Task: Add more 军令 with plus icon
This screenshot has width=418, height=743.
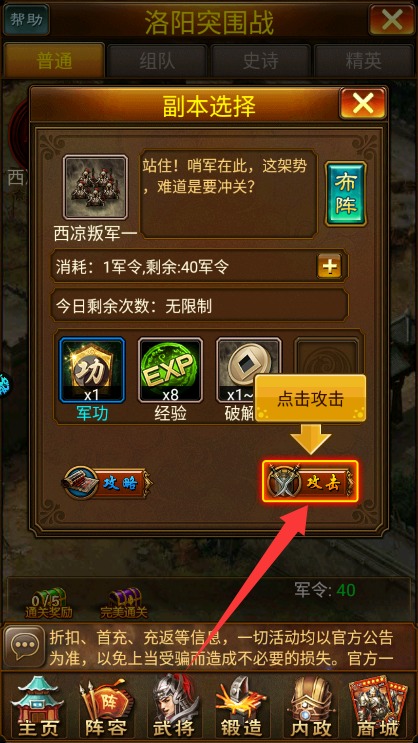Action: click(329, 268)
